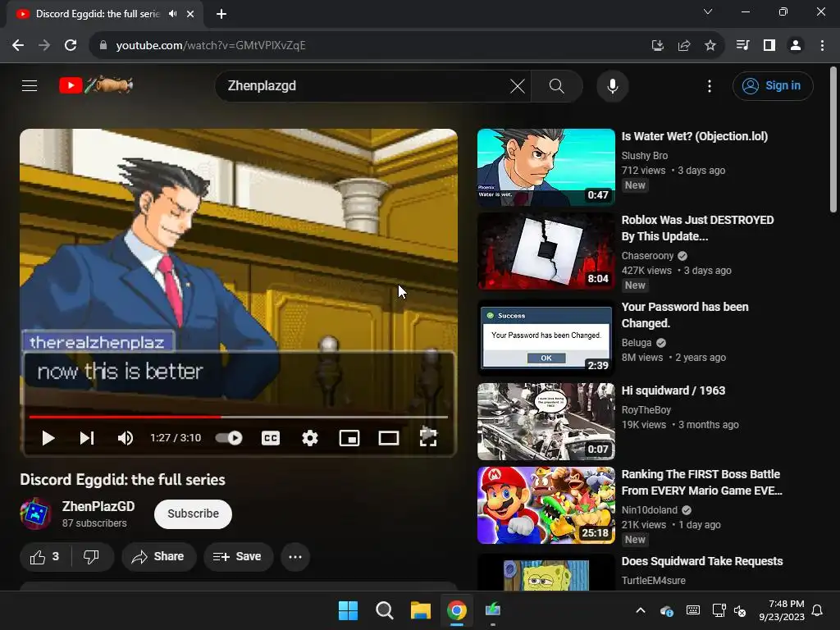Image resolution: width=840 pixels, height=630 pixels.
Task: Open Is Water Wet? video thumbnail
Action: click(546, 167)
